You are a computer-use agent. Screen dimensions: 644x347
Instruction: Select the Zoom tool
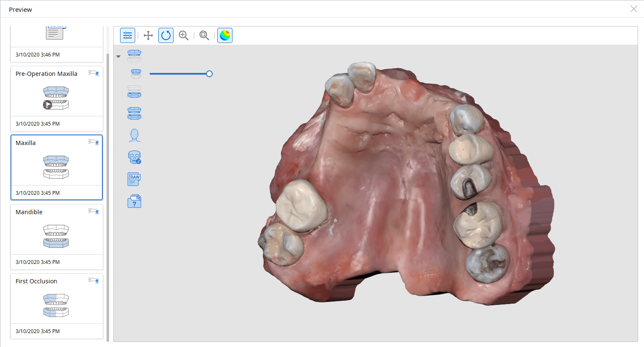click(x=183, y=35)
